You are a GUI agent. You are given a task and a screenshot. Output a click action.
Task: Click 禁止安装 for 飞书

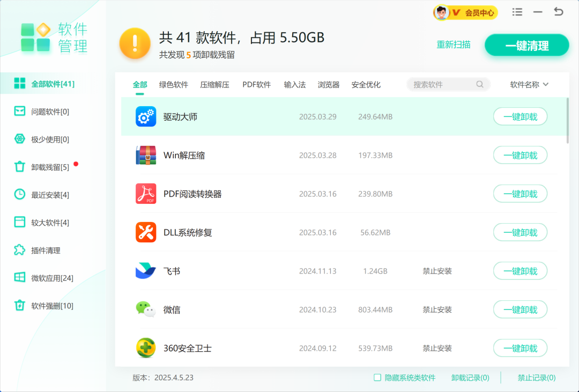tap(437, 271)
